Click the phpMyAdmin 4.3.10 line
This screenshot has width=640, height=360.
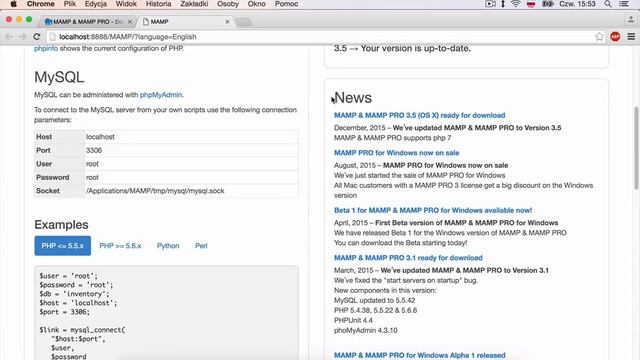click(366, 330)
